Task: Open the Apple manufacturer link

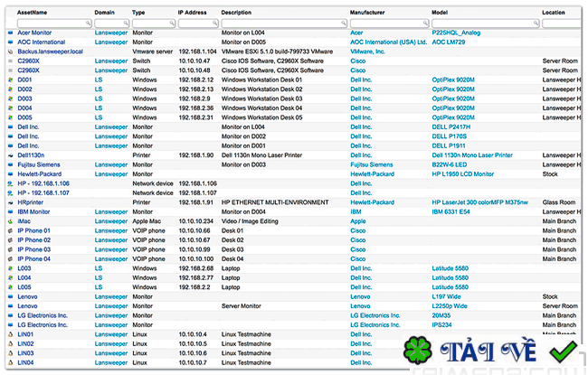Action: (x=358, y=221)
